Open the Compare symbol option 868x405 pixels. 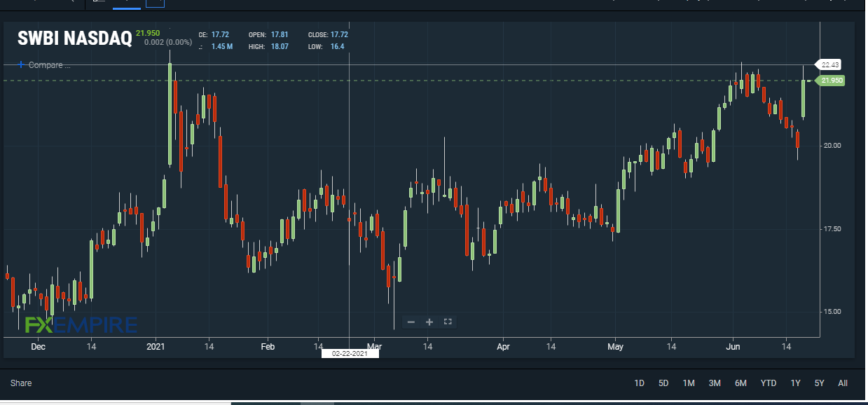click(44, 65)
